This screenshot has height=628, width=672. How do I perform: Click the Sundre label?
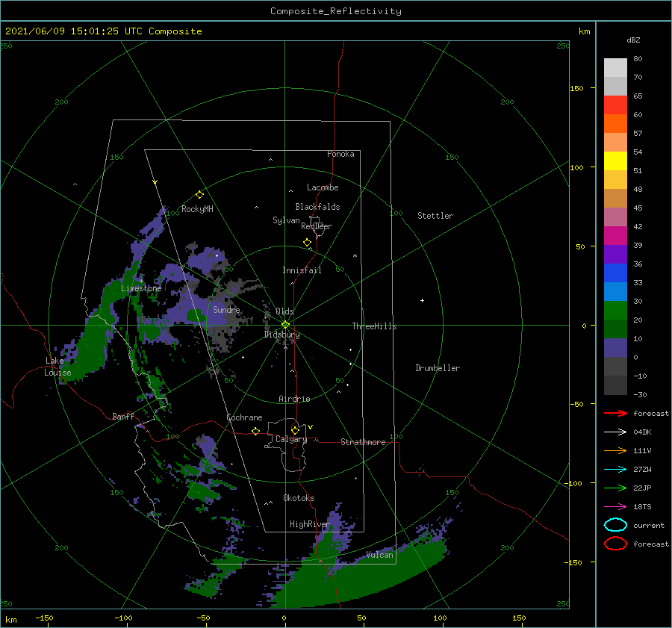click(226, 309)
